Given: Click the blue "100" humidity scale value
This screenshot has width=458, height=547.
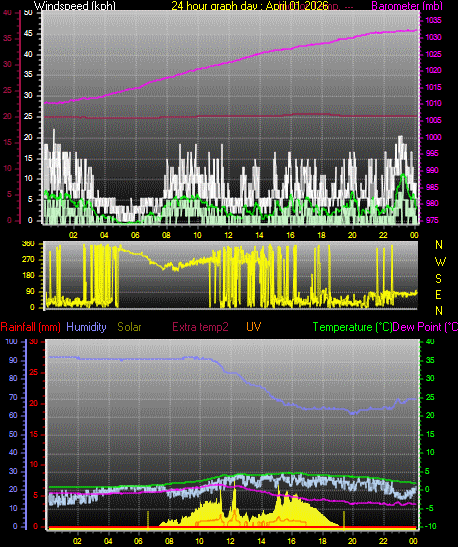Looking at the screenshot, I should coord(12,342).
